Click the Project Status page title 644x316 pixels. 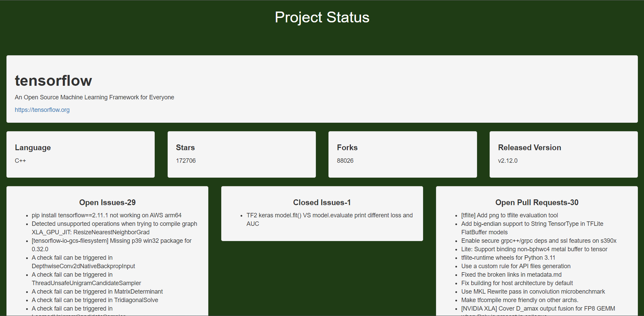[322, 17]
